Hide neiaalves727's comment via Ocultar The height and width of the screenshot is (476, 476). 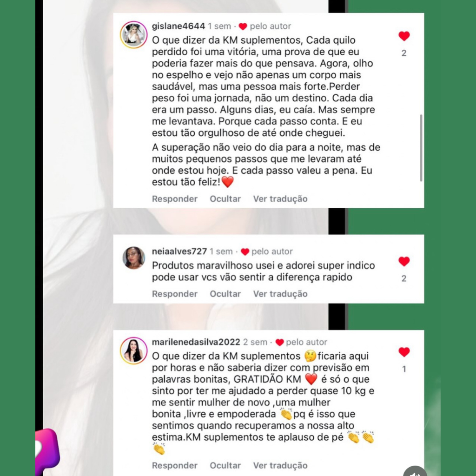(225, 294)
